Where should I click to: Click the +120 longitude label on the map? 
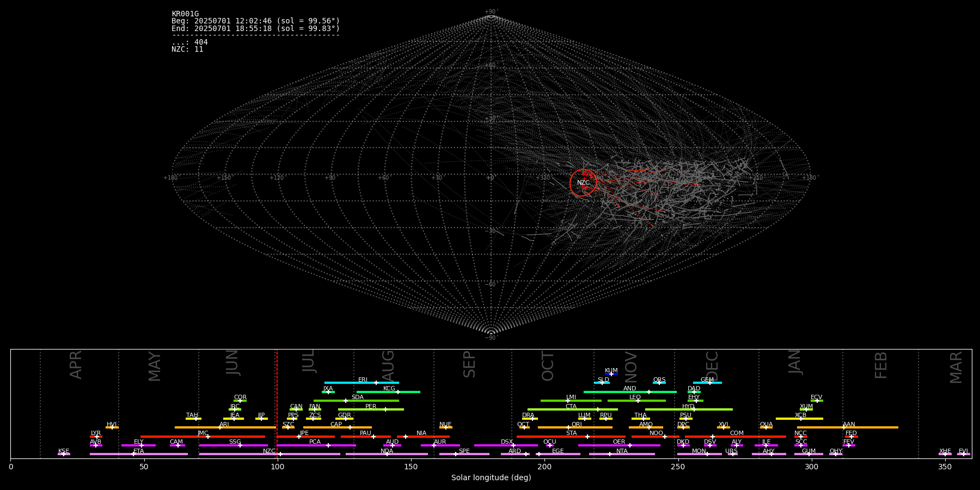click(277, 178)
